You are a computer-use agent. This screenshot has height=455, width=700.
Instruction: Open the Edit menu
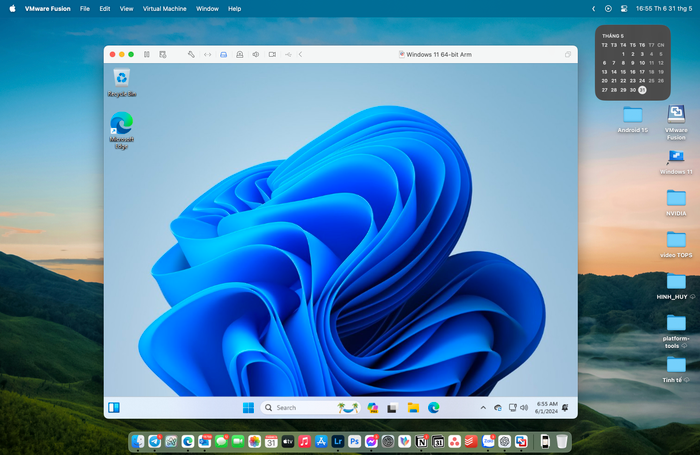coord(105,8)
